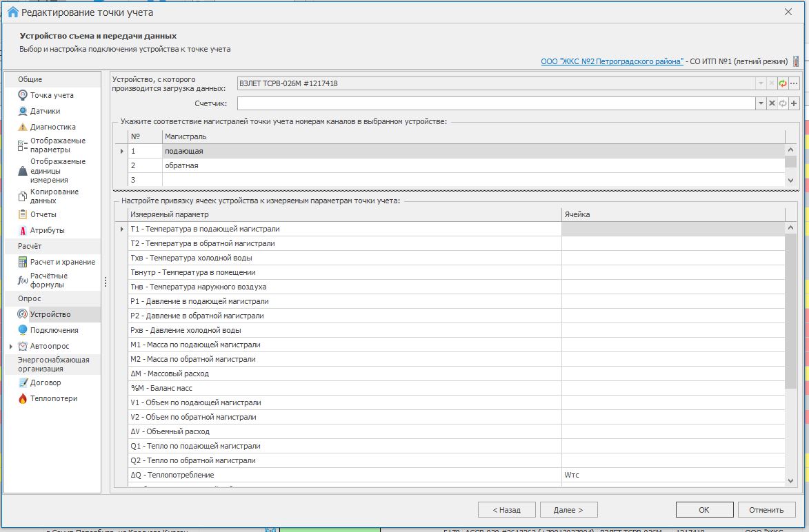Expand the Автоопрос tree node
The image size is (809, 532).
[11, 347]
